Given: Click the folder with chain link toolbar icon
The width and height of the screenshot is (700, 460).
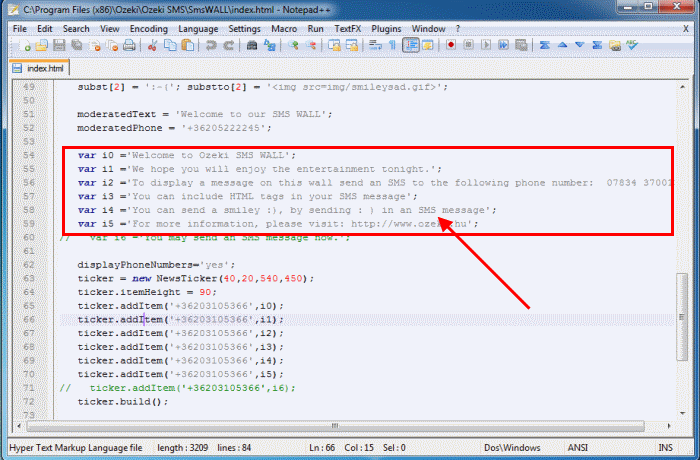Looking at the screenshot, I should 615,46.
